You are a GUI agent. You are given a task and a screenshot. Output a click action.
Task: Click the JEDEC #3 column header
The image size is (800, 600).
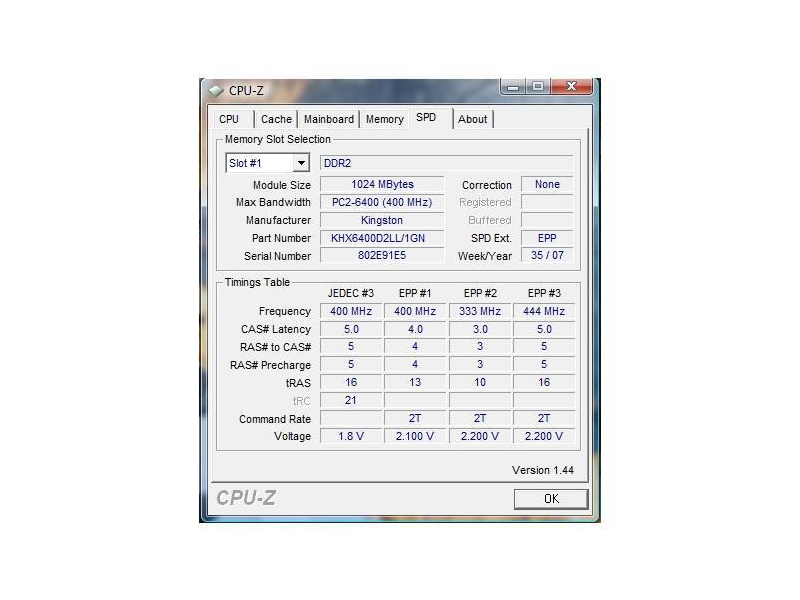(351, 293)
